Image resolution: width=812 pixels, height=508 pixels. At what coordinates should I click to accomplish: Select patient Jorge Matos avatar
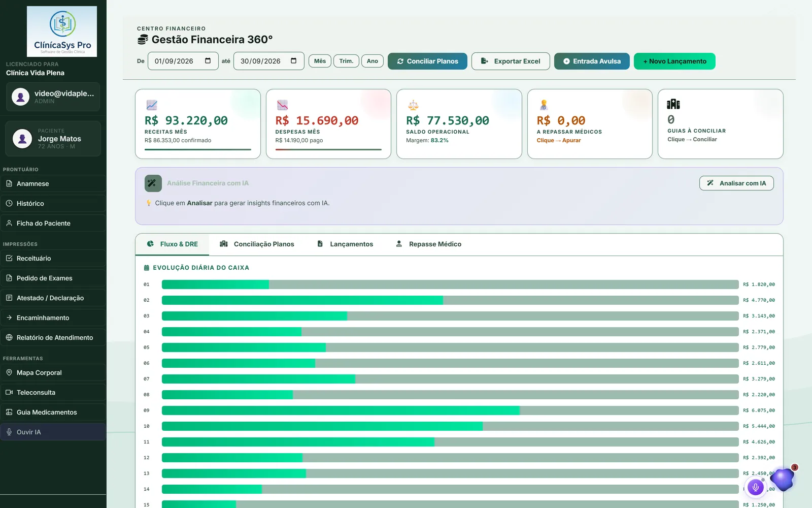[22, 138]
